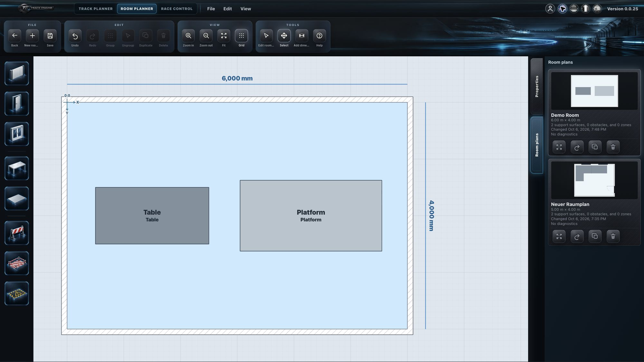The width and height of the screenshot is (644, 362).
Task: Click the Zoom in toolbar button
Action: [x=188, y=38]
